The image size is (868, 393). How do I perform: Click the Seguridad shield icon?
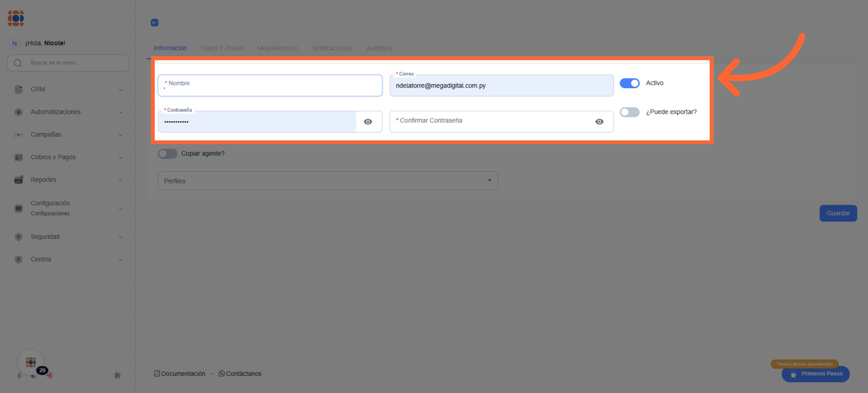[x=18, y=237]
